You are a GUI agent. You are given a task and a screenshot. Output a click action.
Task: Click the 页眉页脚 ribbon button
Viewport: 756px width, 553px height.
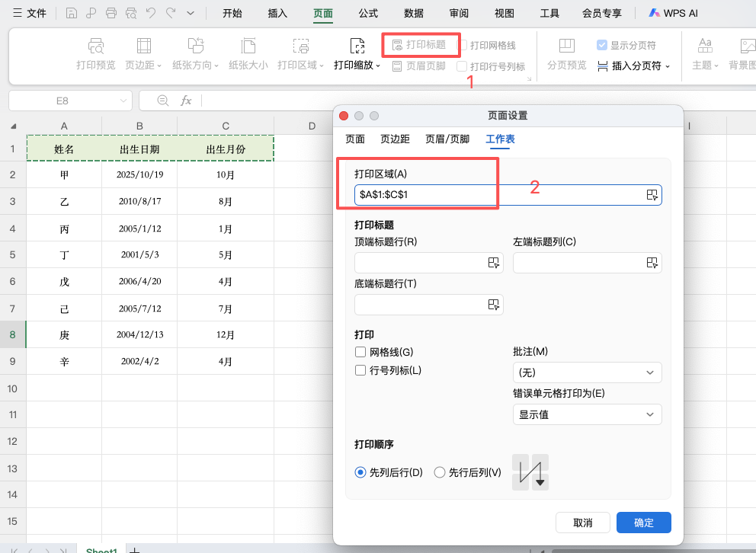pyautogui.click(x=419, y=66)
